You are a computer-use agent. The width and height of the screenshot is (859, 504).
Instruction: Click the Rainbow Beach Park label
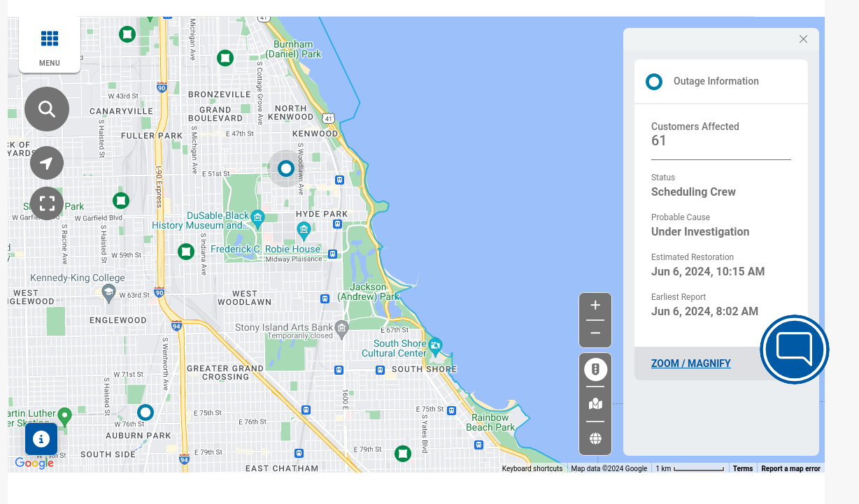(490, 422)
